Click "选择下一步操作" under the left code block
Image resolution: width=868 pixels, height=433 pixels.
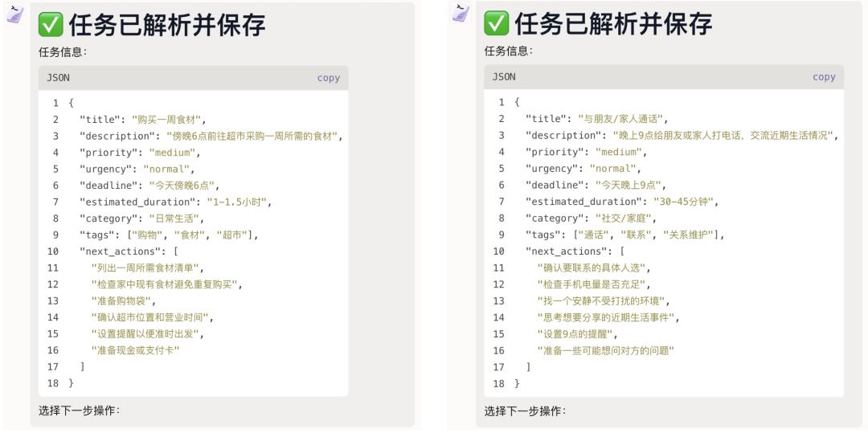79,411
